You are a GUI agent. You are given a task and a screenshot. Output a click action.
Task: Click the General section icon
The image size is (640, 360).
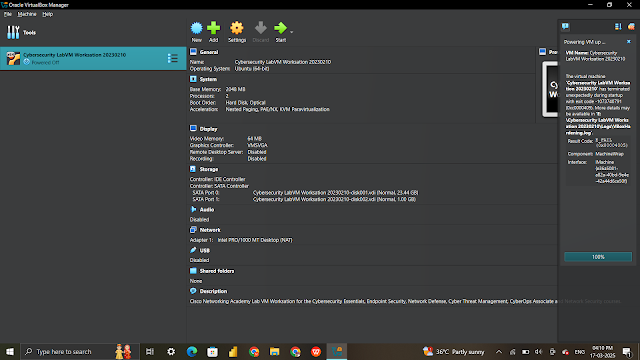(x=193, y=52)
